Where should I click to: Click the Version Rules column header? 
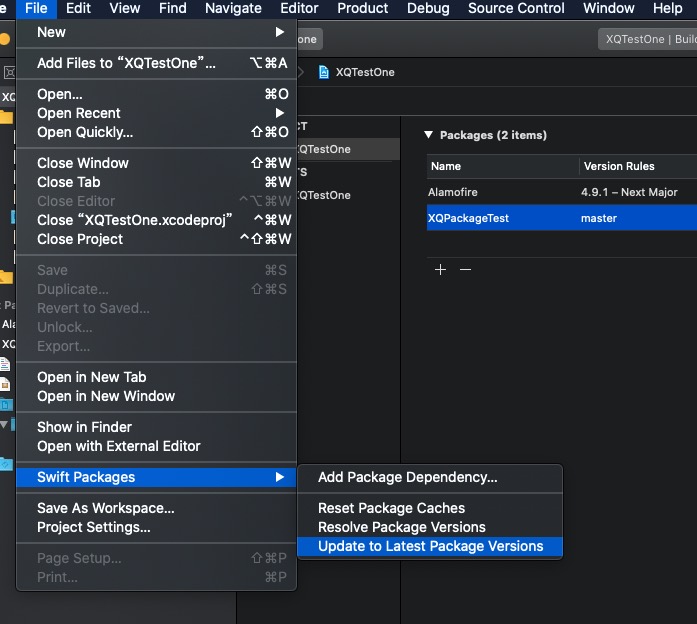click(x=638, y=166)
